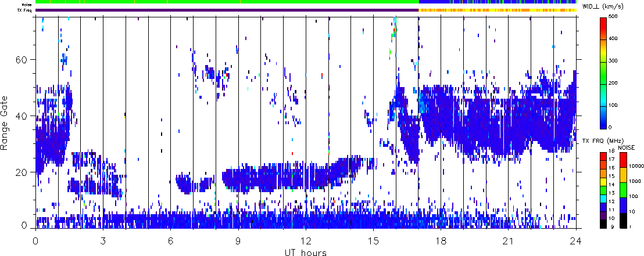Screen dimensions: 644x256
Task: Click the 'NOISE' legend title
Action: click(627, 147)
